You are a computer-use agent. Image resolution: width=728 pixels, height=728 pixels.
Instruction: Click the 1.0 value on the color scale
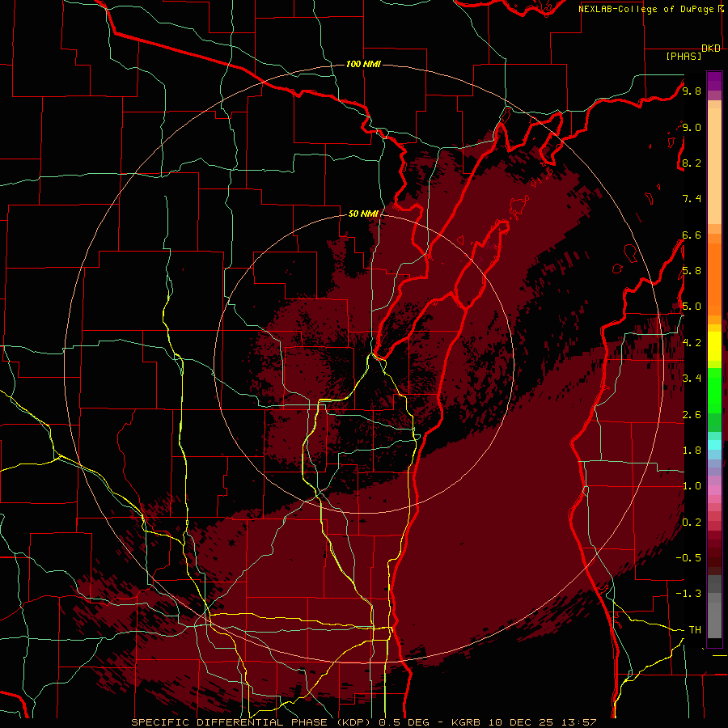(x=692, y=486)
